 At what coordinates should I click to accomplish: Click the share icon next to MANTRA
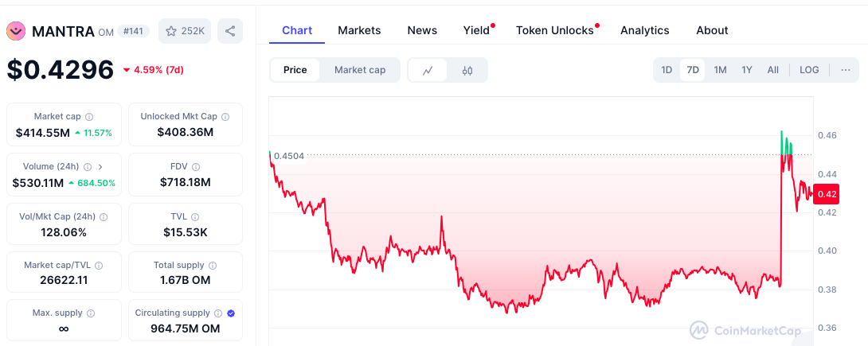pyautogui.click(x=229, y=31)
